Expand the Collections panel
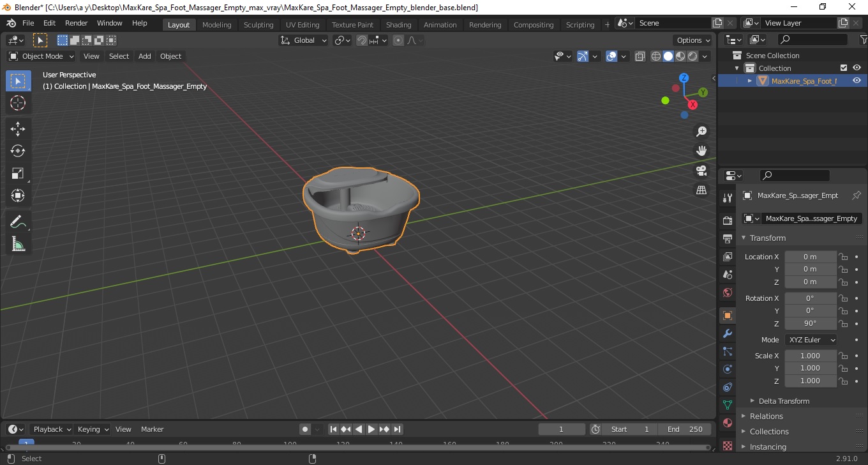This screenshot has width=868, height=465. pos(769,432)
